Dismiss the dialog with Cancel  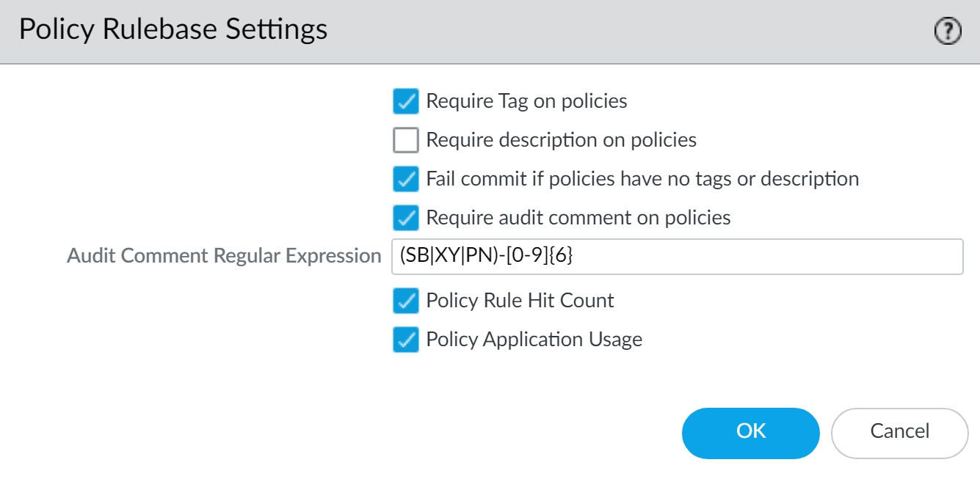(899, 431)
